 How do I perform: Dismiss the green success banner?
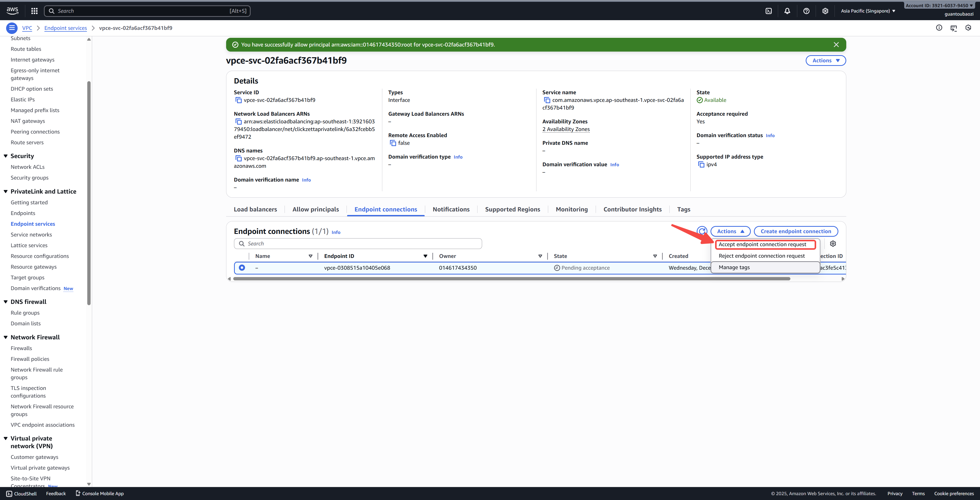[x=836, y=44]
